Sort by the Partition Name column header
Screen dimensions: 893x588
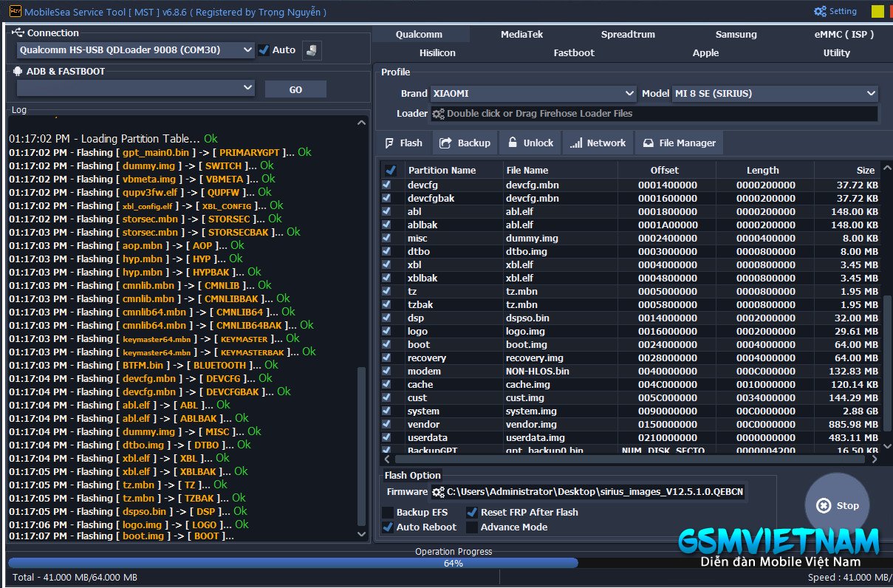pyautogui.click(x=453, y=170)
